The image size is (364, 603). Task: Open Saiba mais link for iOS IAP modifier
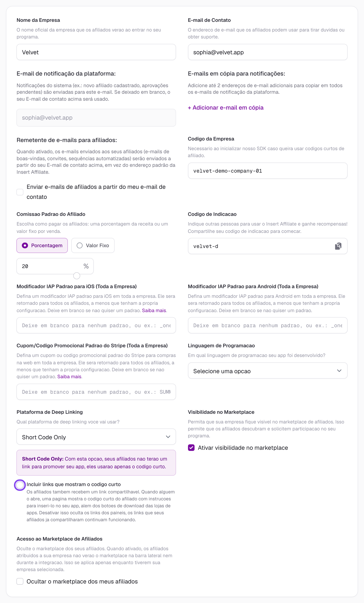[x=154, y=311]
